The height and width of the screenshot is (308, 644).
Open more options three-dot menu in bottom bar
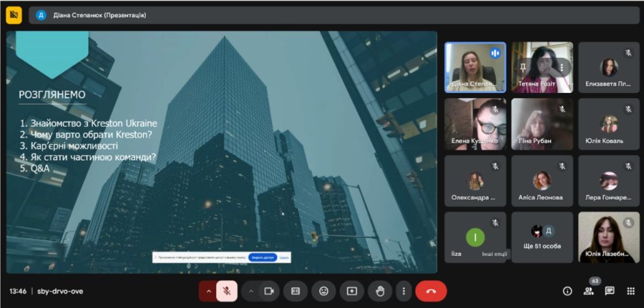point(404,291)
